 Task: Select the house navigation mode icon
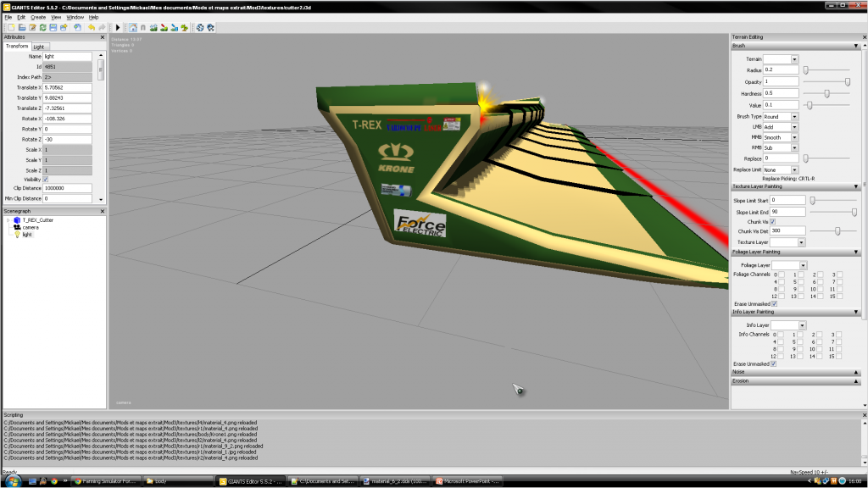133,27
